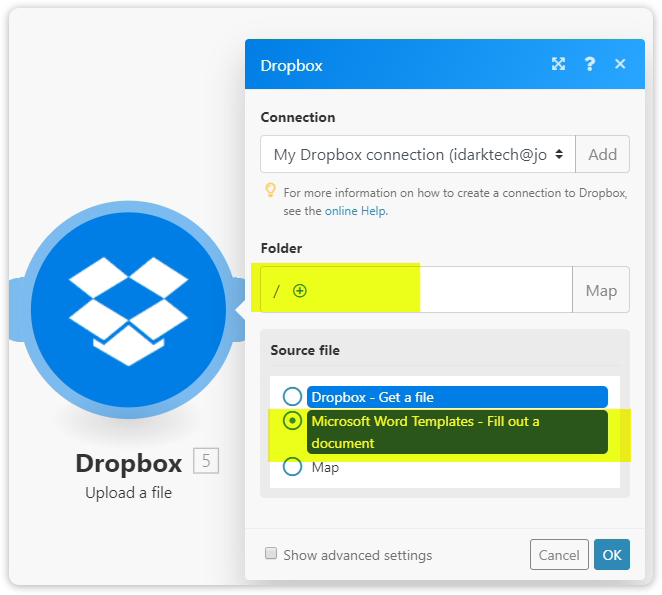Confirm with the OK button
The height and width of the screenshot is (595, 662).
pyautogui.click(x=612, y=554)
